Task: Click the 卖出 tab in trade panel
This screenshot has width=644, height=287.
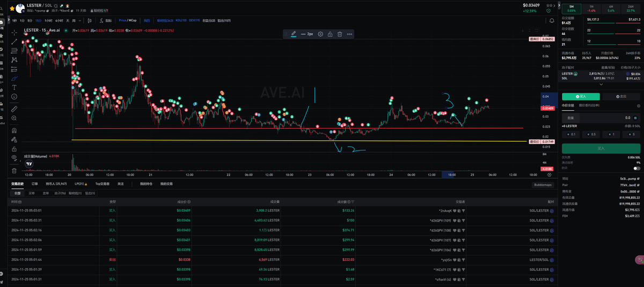Action: coord(621,97)
